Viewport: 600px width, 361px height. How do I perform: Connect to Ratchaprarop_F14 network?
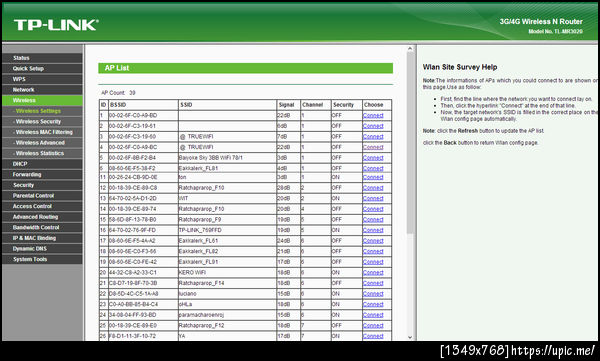pos(373,283)
